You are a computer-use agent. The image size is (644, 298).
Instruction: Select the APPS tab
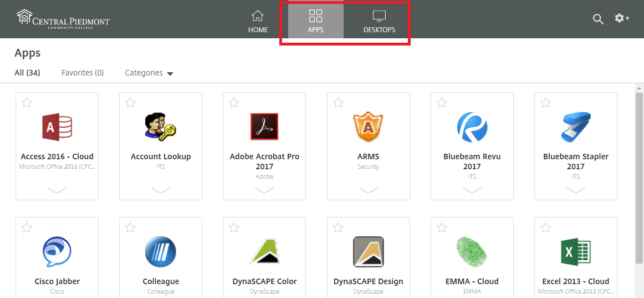[x=315, y=21]
